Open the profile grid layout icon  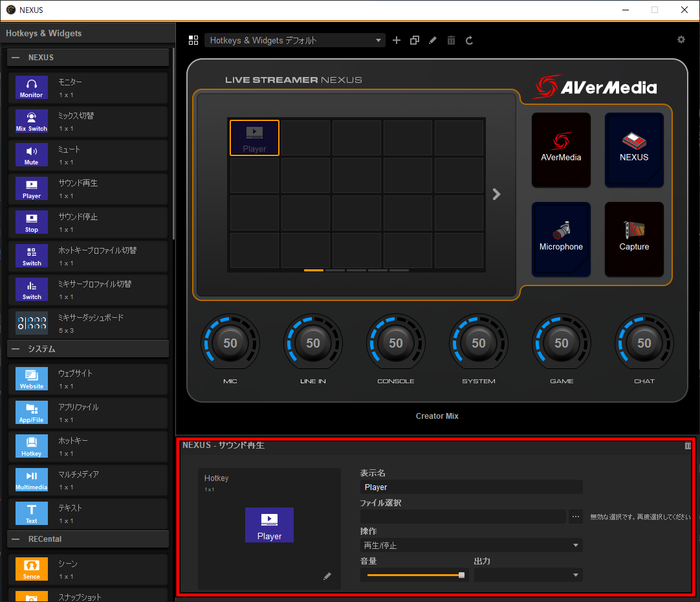pyautogui.click(x=193, y=41)
